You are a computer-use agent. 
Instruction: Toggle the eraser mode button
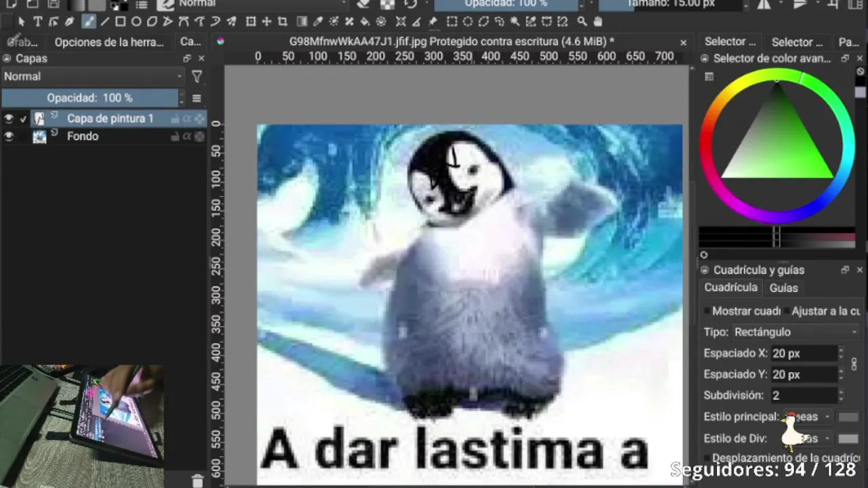[x=364, y=3]
